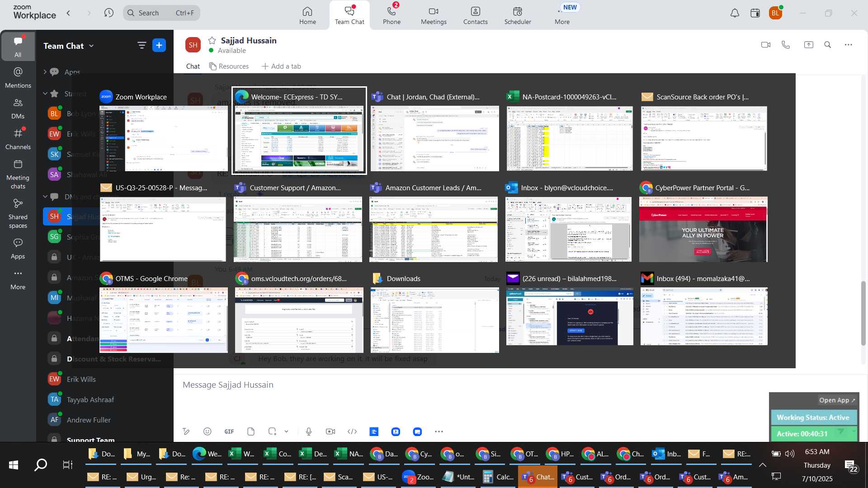Screen dimensions: 868x488
Task: Open the chat filter icon
Action: (142, 45)
